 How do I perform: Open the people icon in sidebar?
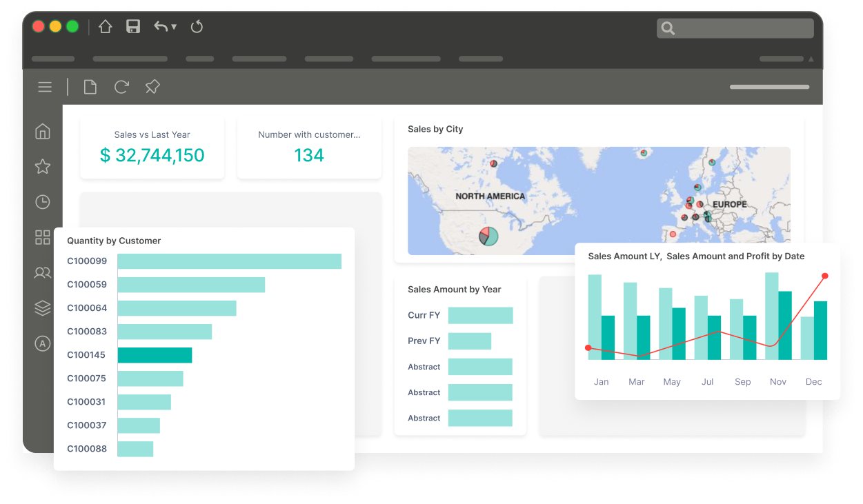[43, 273]
